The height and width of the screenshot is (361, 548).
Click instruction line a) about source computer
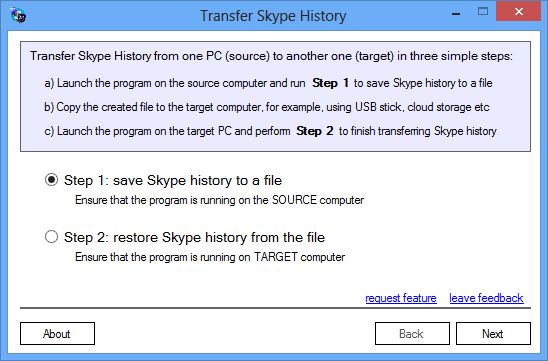point(268,83)
